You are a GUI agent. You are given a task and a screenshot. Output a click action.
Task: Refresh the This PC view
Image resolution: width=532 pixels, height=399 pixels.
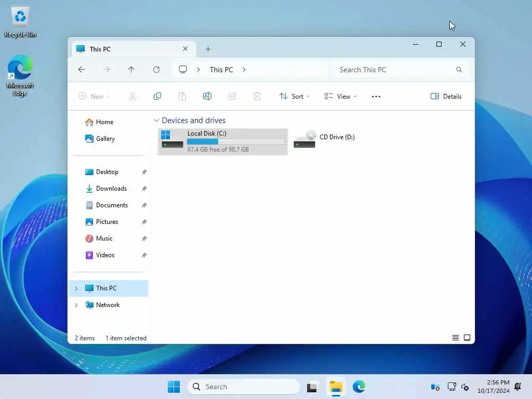pos(156,70)
